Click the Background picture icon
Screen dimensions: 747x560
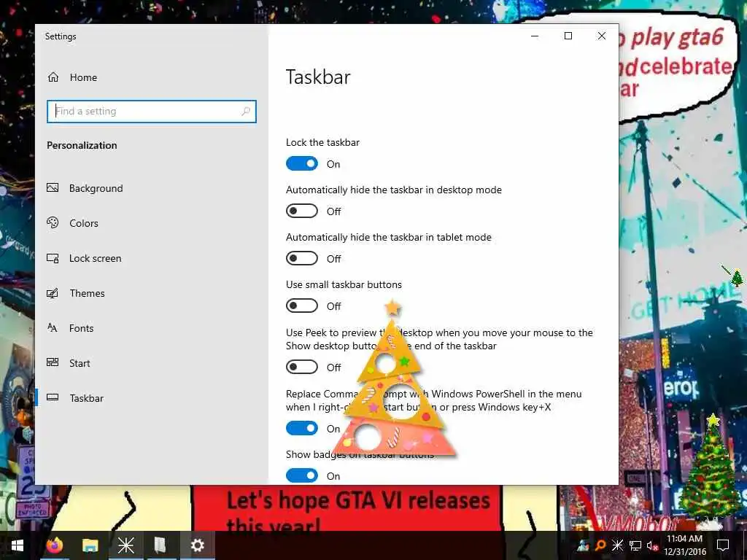tap(53, 187)
